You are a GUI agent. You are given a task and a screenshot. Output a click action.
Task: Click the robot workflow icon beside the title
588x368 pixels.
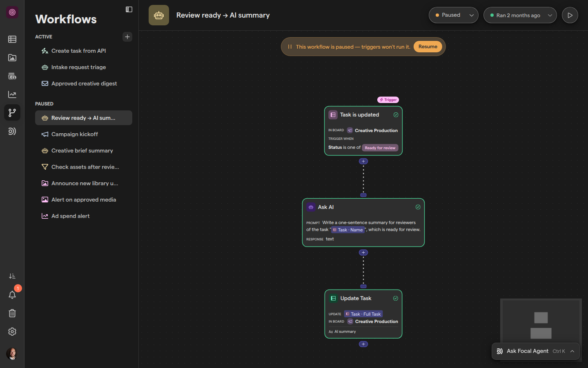tap(159, 15)
